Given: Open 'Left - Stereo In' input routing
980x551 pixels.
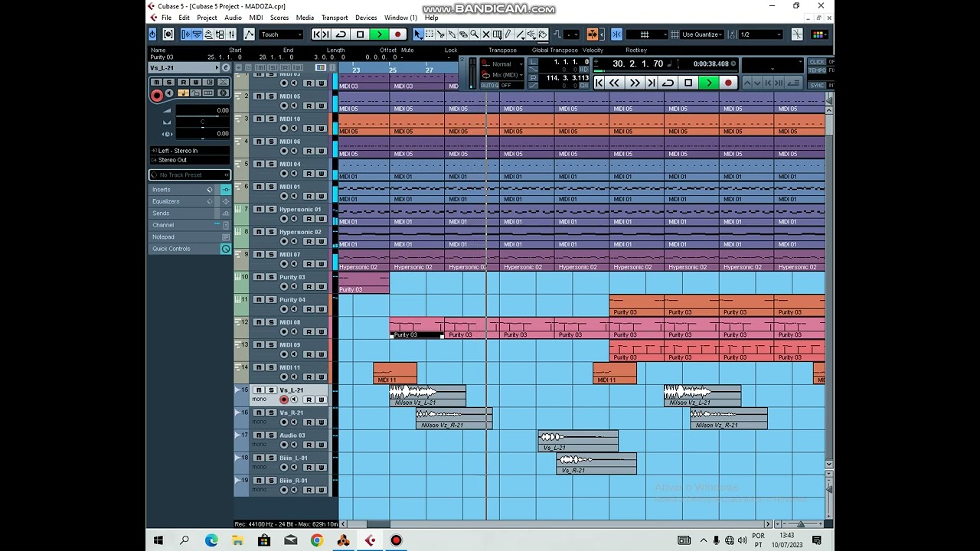Looking at the screenshot, I should [189, 151].
